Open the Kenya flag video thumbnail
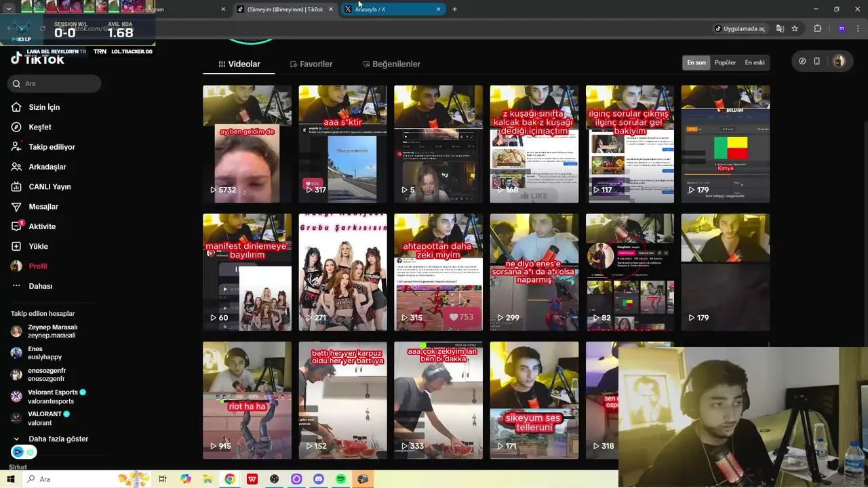 pyautogui.click(x=726, y=144)
